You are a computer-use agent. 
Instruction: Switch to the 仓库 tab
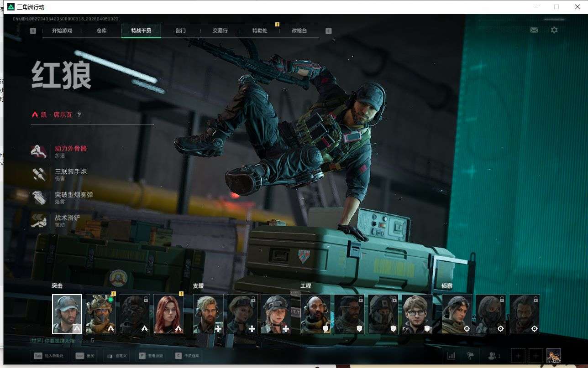(102, 31)
